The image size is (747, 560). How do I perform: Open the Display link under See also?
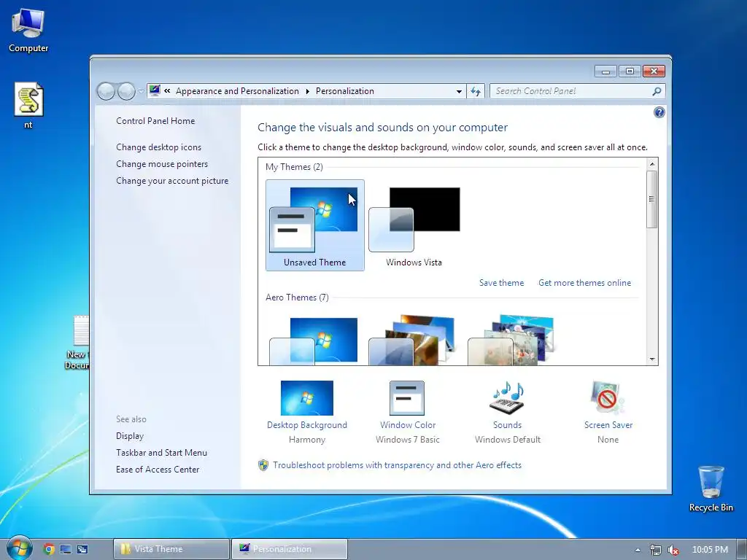[x=130, y=436]
